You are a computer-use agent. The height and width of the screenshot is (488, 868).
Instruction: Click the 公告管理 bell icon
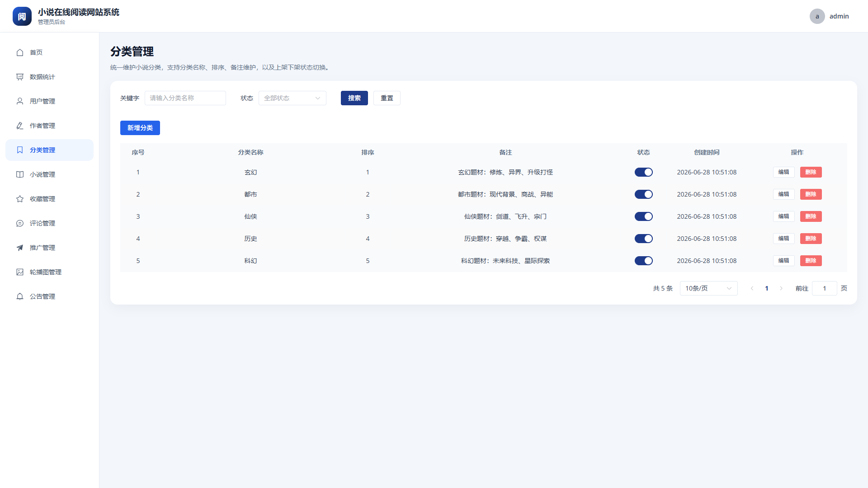point(20,296)
